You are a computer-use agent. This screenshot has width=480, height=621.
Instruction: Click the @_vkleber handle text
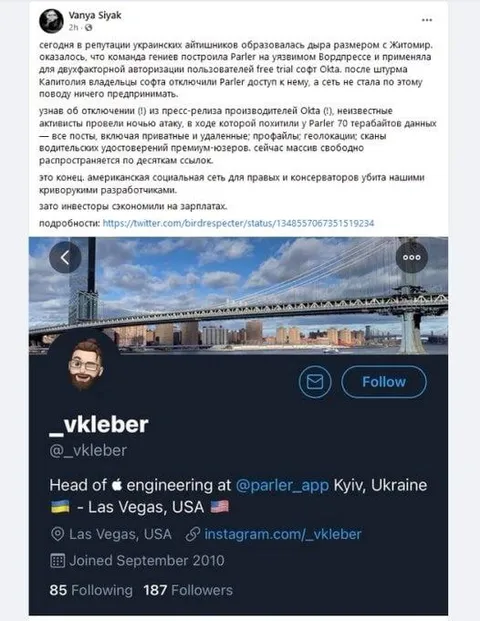point(88,450)
